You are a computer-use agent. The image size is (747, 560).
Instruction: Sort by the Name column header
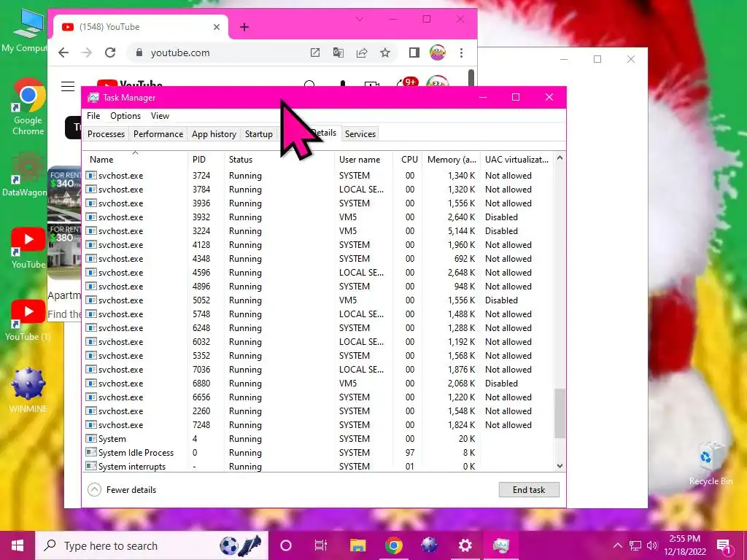click(x=135, y=160)
